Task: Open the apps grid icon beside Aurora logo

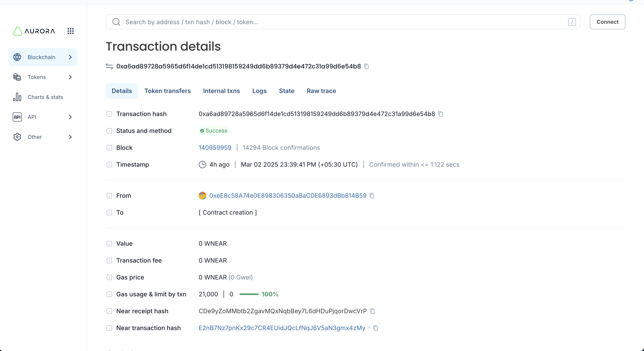Action: (70, 31)
